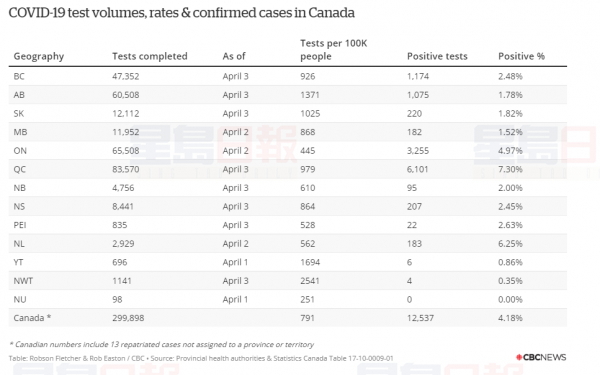Select the QC row label
Image resolution: width=600 pixels, height=375 pixels.
(20, 169)
